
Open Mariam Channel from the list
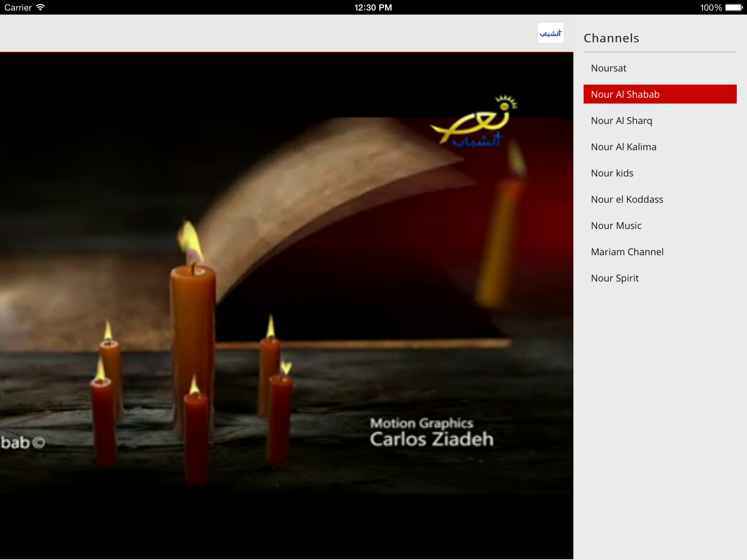(660, 252)
